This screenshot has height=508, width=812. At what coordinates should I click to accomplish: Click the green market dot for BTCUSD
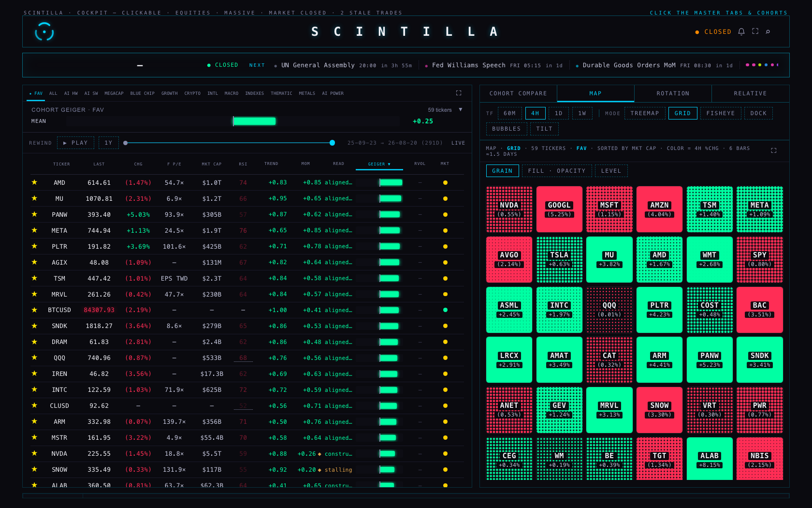(x=445, y=310)
